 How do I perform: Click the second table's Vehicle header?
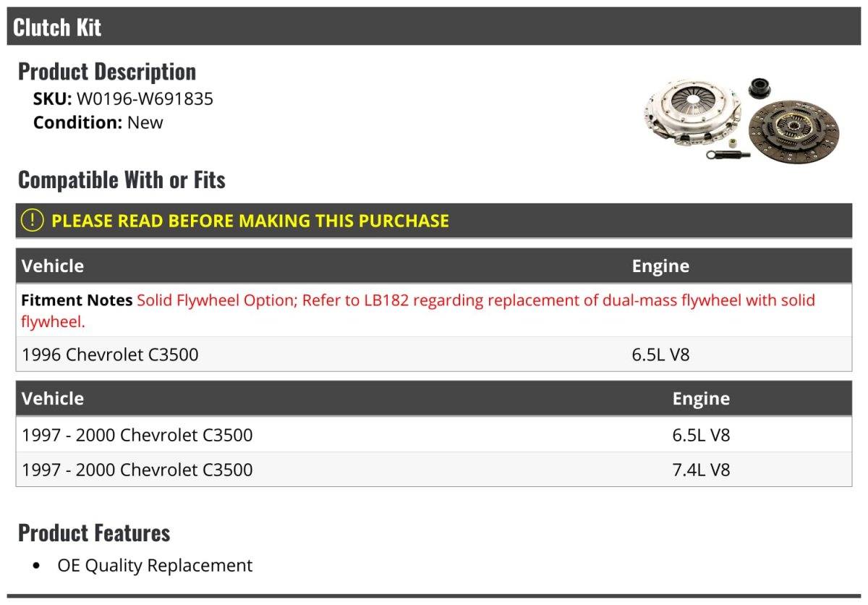[x=53, y=398]
